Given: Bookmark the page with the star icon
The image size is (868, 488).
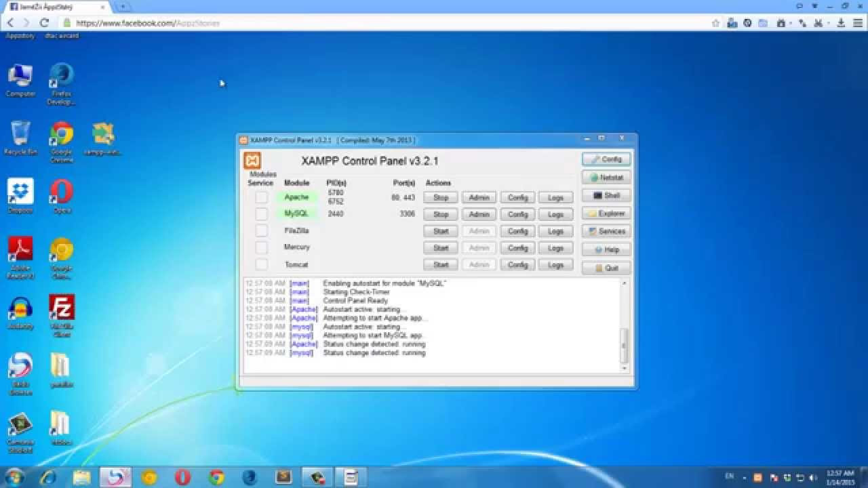Looking at the screenshot, I should tap(715, 23).
